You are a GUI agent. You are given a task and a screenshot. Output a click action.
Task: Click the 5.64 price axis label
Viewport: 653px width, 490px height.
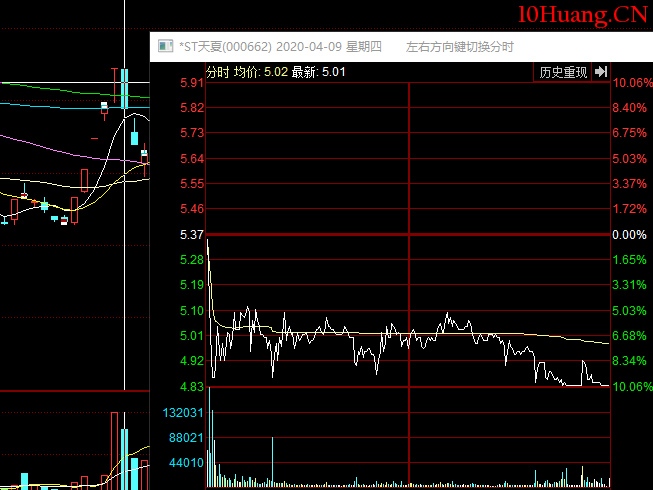point(192,159)
